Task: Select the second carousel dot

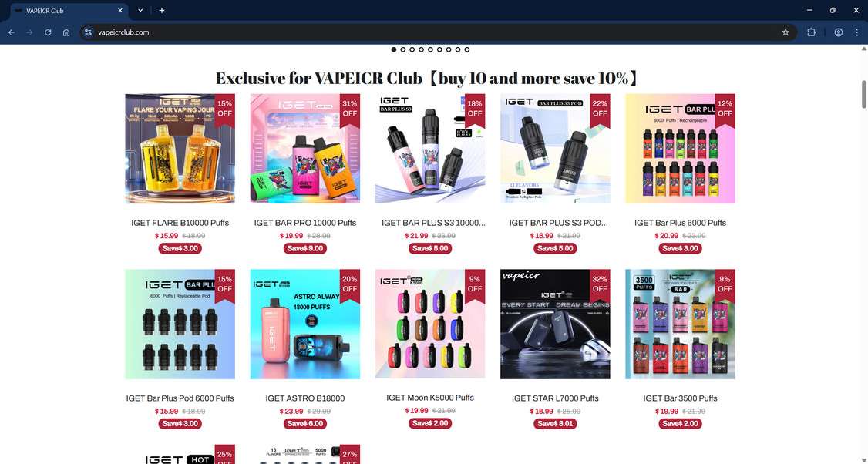Action: coord(403,49)
